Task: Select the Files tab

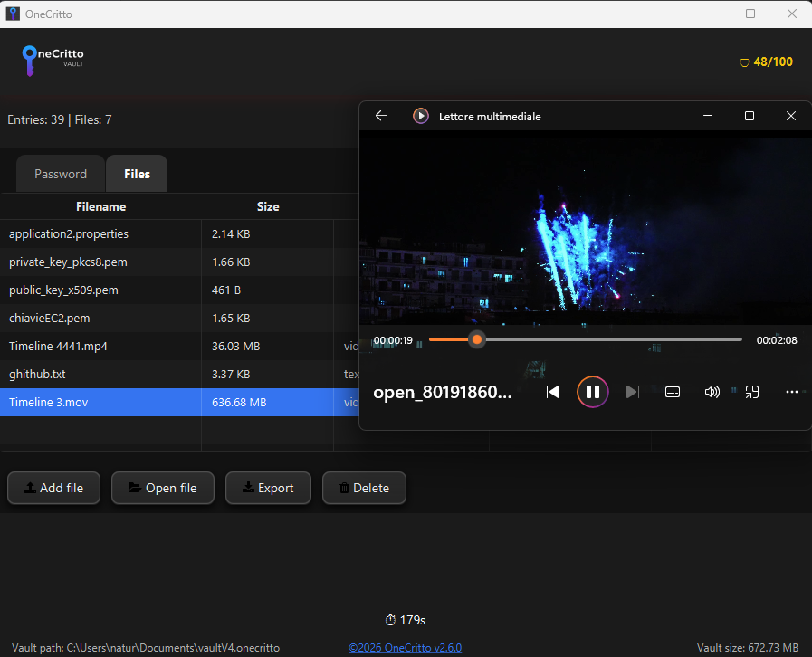Action: click(138, 174)
